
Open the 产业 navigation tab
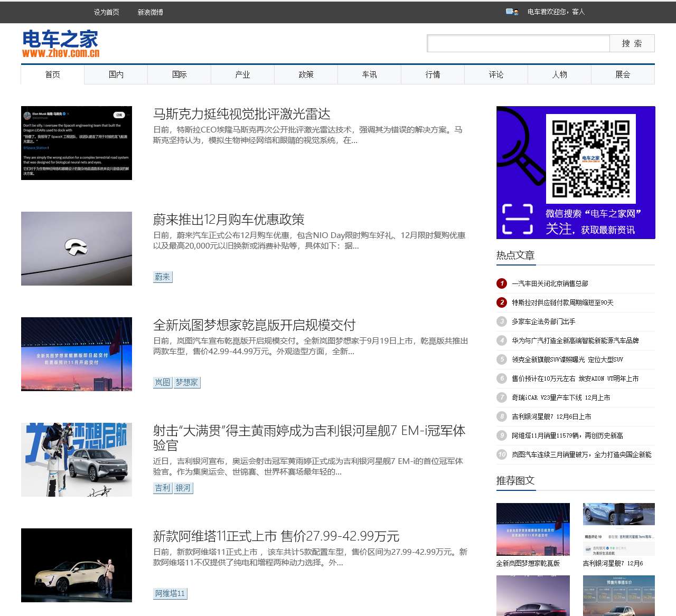click(243, 74)
